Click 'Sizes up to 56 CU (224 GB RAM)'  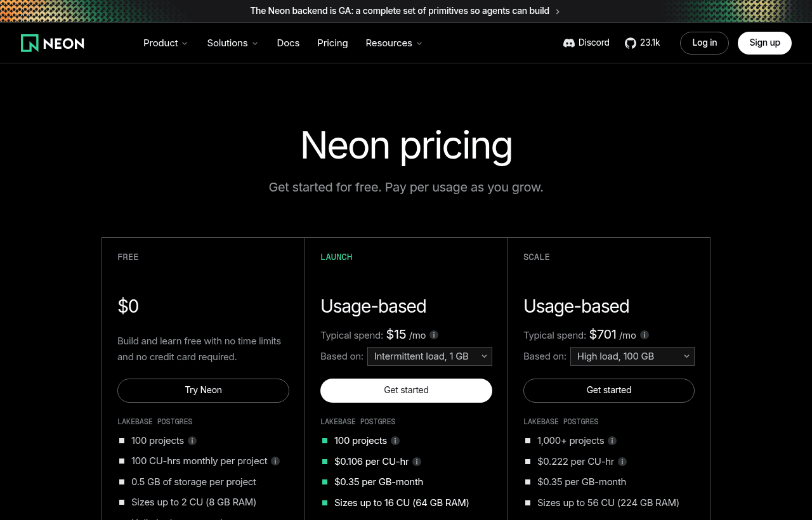click(x=608, y=503)
